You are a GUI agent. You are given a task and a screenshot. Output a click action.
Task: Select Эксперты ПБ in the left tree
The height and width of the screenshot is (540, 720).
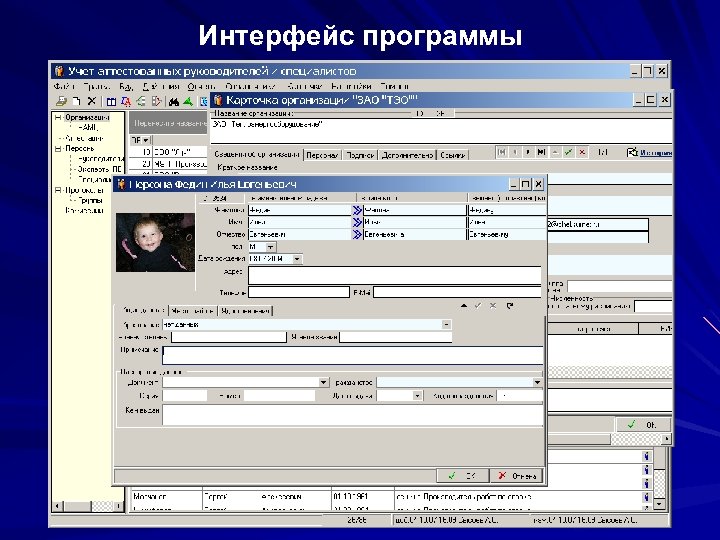pyautogui.click(x=99, y=169)
